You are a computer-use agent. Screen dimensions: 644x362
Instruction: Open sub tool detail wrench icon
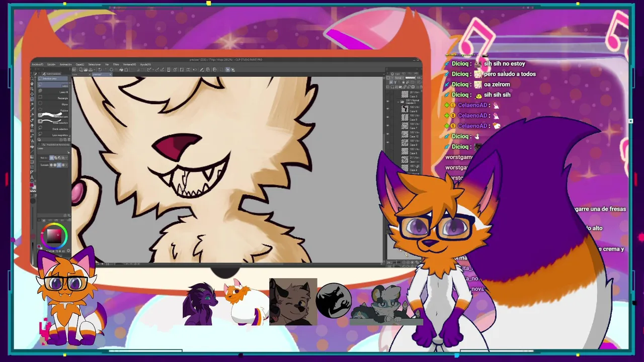69,215
